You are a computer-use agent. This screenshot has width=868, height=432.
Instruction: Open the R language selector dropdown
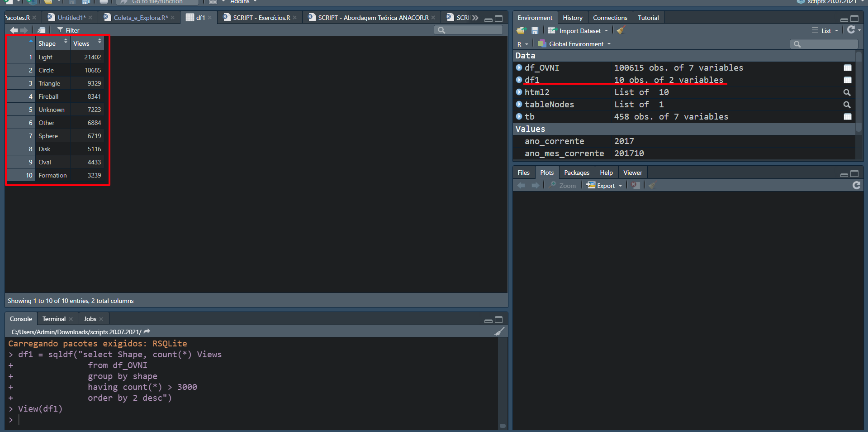click(523, 44)
